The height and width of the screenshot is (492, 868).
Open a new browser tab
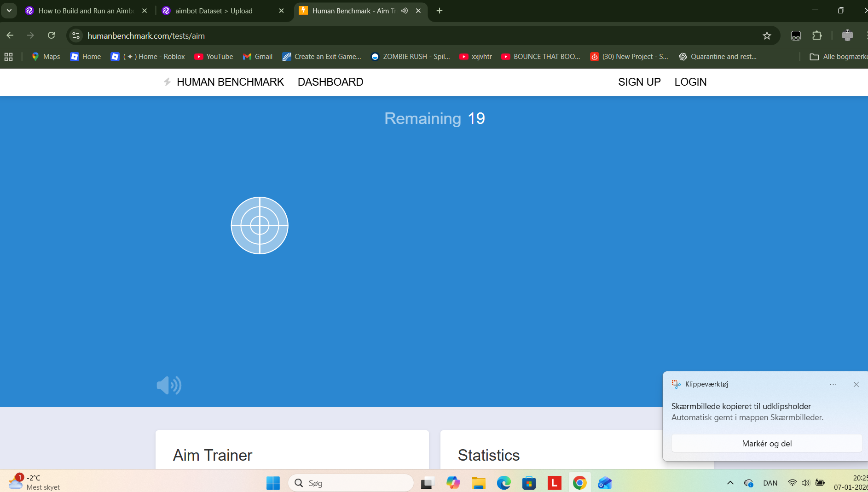coord(440,11)
